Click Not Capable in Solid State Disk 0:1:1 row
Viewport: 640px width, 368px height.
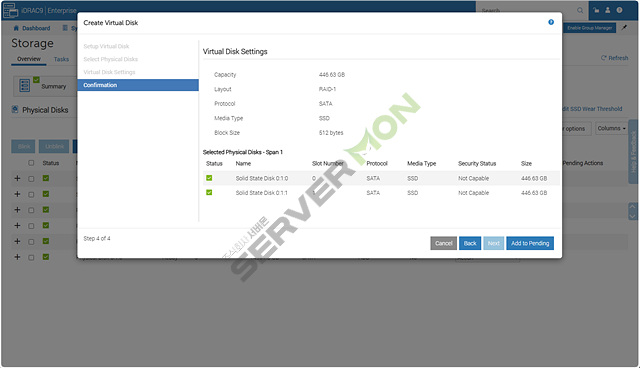[x=473, y=193]
